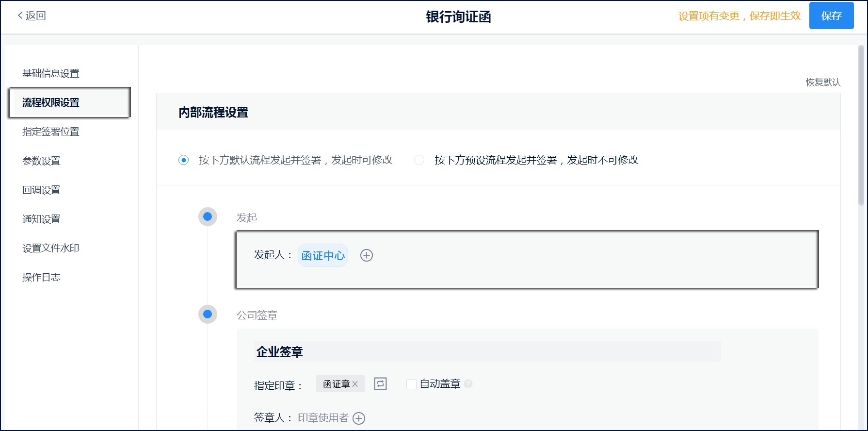Add a signer with the plus icon
This screenshot has width=868, height=431.
pyautogui.click(x=359, y=418)
